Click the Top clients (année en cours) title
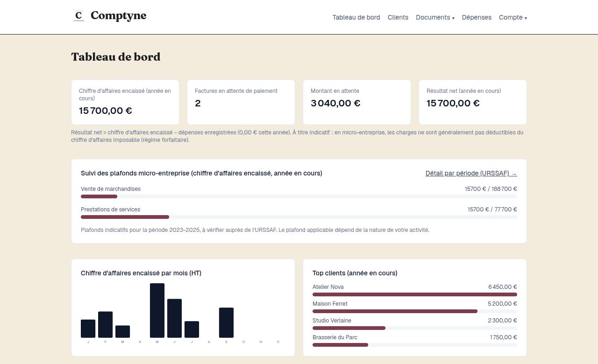Image resolution: width=598 pixels, height=364 pixels. (x=355, y=273)
